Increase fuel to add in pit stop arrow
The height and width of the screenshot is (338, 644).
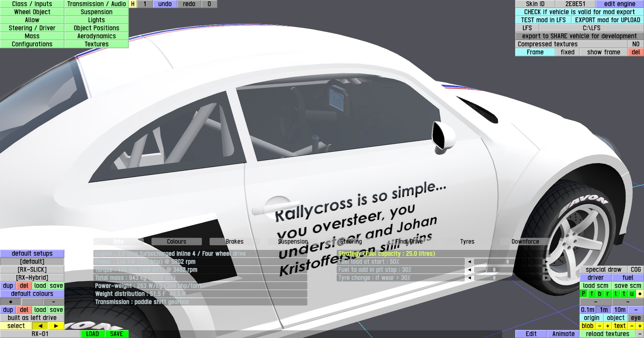(x=547, y=270)
